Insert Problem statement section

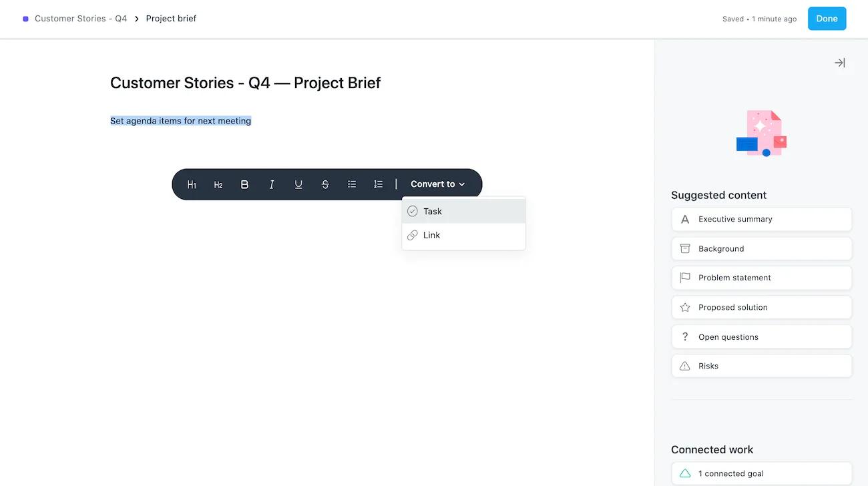[761, 278]
